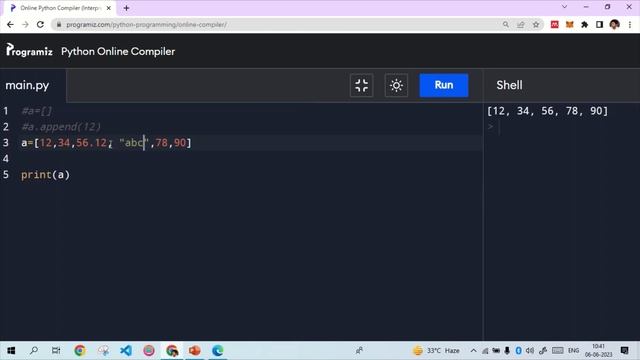Screen dimensions: 640x360
Task: Open Windows taskbar search
Action: [x=34, y=350]
